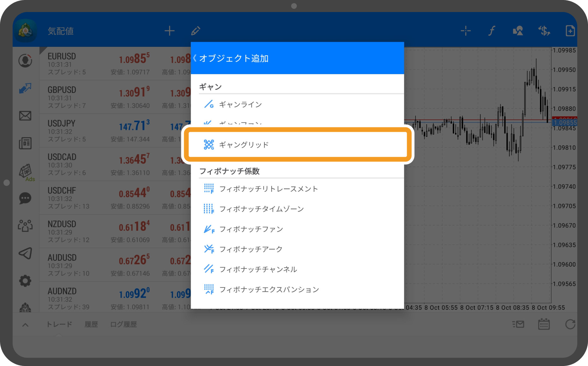Click the 1.09855 current price label

pos(565,123)
